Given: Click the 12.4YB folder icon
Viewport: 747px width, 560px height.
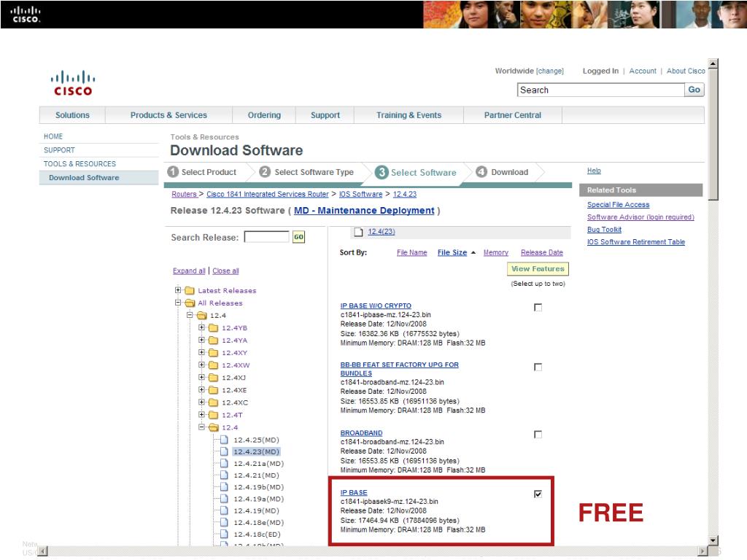Looking at the screenshot, I should 214,327.
